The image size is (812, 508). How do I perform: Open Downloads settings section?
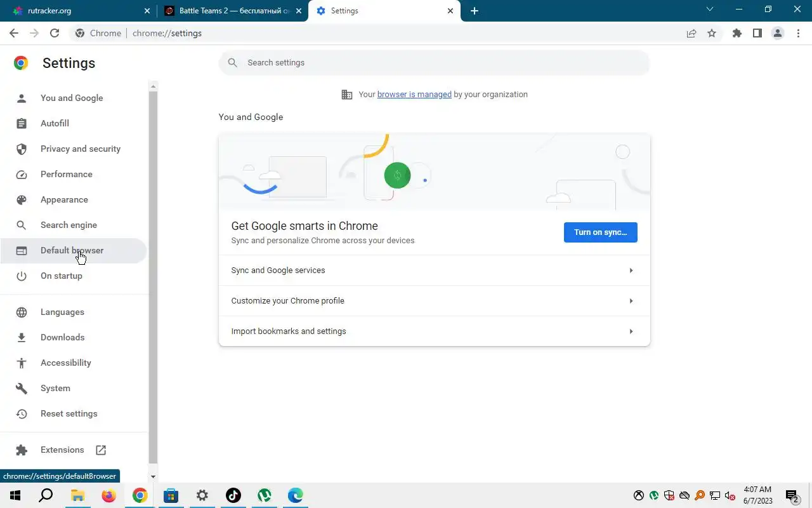73,337
